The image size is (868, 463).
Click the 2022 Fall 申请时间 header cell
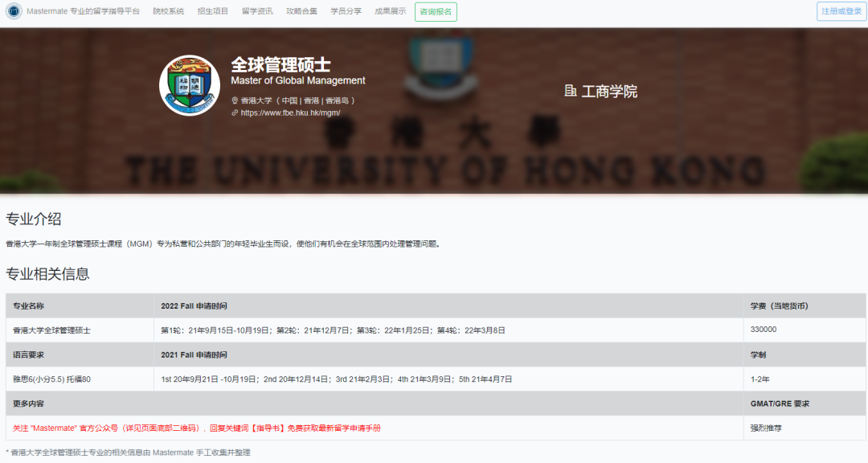tap(194, 306)
